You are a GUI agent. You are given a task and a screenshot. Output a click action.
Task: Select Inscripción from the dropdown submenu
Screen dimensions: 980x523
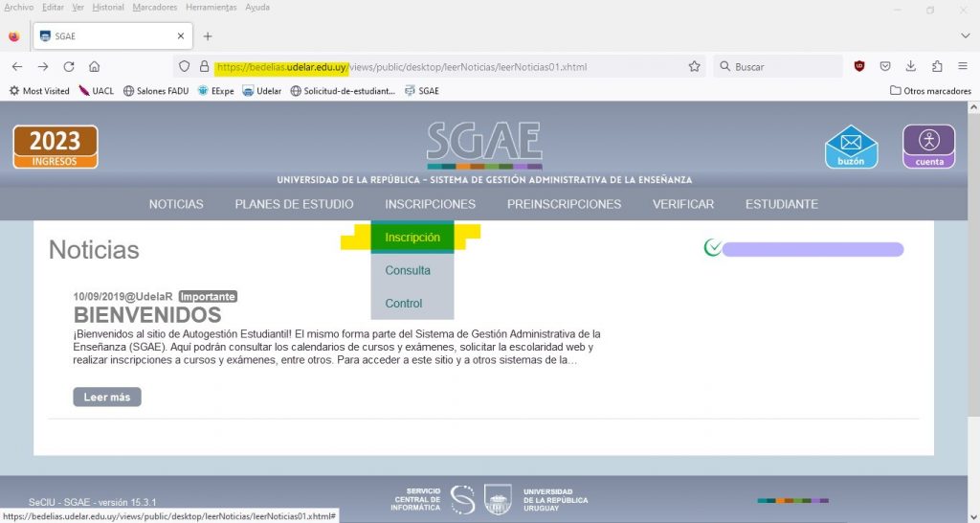[412, 238]
